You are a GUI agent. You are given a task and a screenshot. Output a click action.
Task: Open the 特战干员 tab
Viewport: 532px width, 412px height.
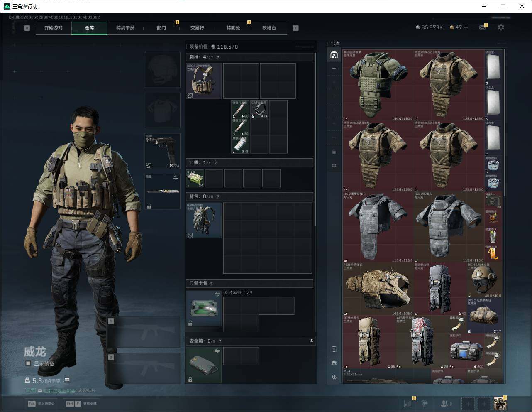click(x=125, y=28)
